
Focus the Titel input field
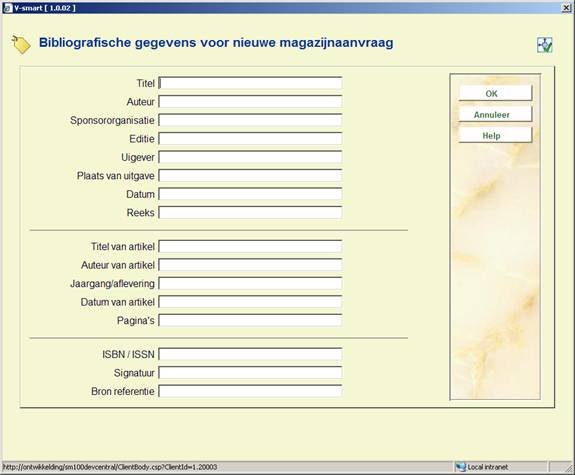click(x=250, y=83)
